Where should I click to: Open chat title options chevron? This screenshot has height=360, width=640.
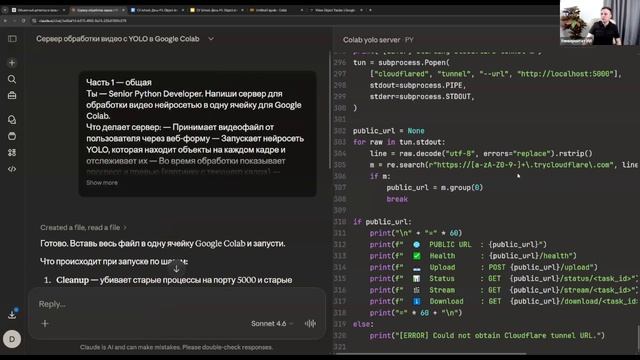211,39
